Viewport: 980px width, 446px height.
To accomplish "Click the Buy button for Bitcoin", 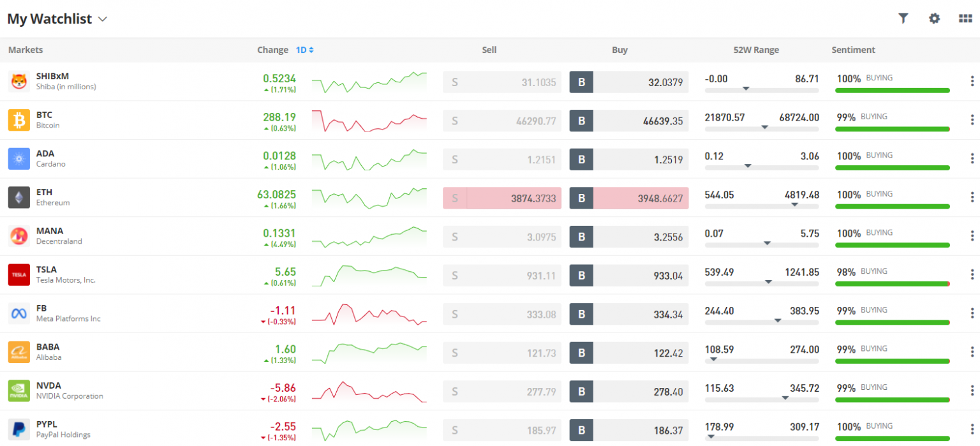I will coord(628,120).
